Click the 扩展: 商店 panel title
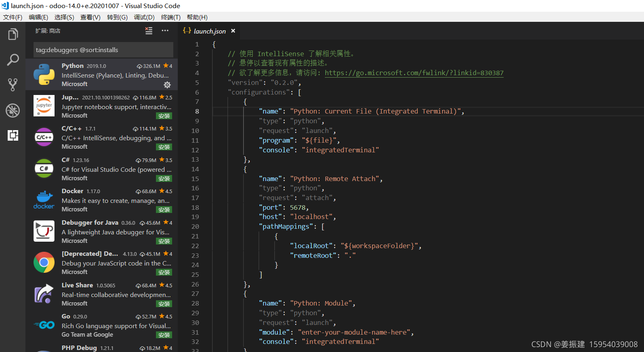644x352 pixels. coord(48,31)
